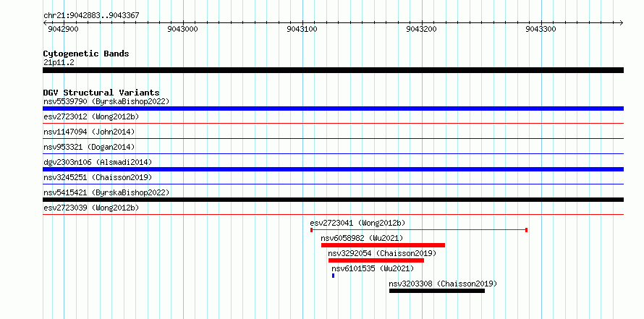Click ruler tick label 9043100
Screen dimensions: 644x319
pos(302,29)
